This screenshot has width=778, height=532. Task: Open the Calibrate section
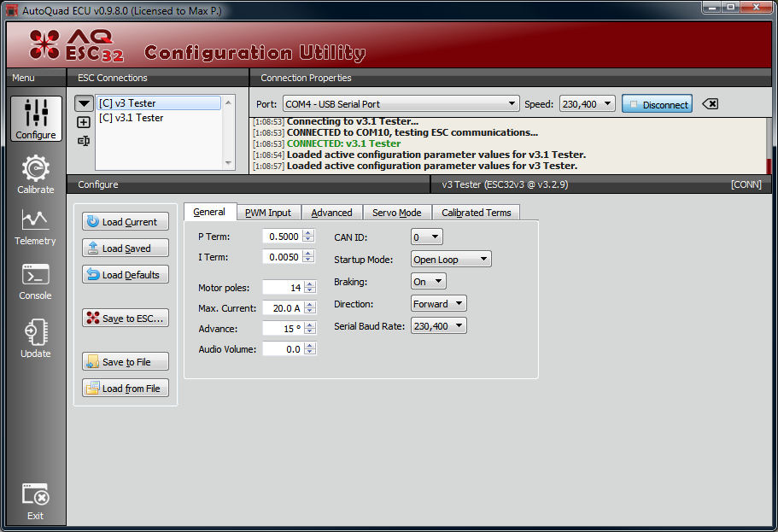click(x=36, y=174)
